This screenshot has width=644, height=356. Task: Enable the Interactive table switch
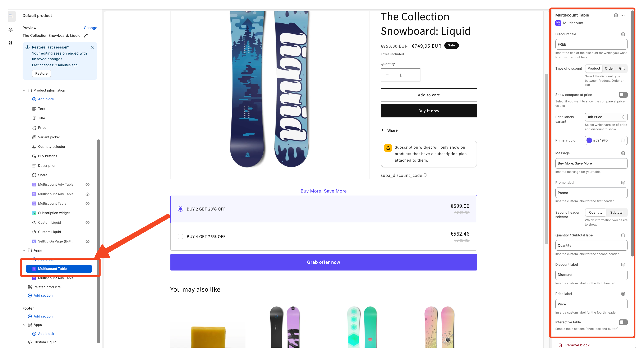(623, 322)
